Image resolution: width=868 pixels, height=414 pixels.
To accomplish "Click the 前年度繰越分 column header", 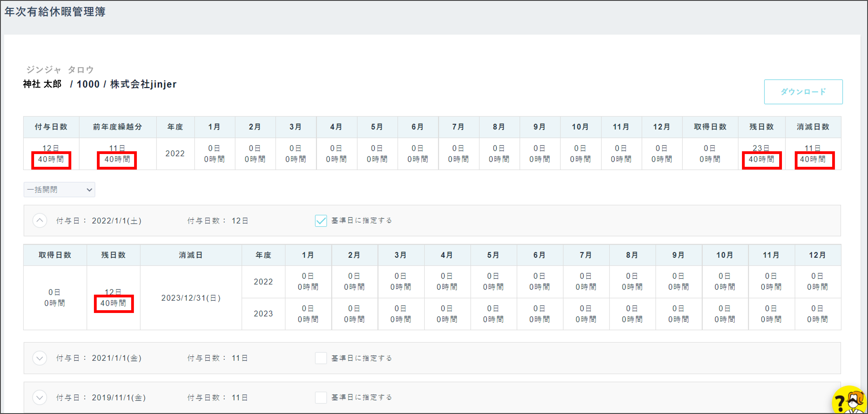I will tap(117, 127).
